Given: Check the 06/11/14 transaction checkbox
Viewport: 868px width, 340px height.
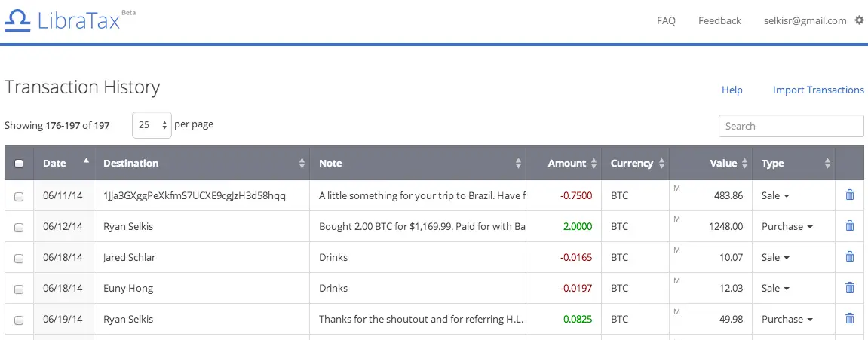Looking at the screenshot, I should click(19, 196).
